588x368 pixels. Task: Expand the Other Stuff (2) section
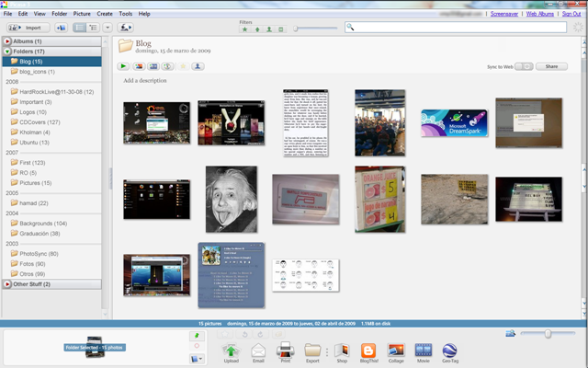7,284
